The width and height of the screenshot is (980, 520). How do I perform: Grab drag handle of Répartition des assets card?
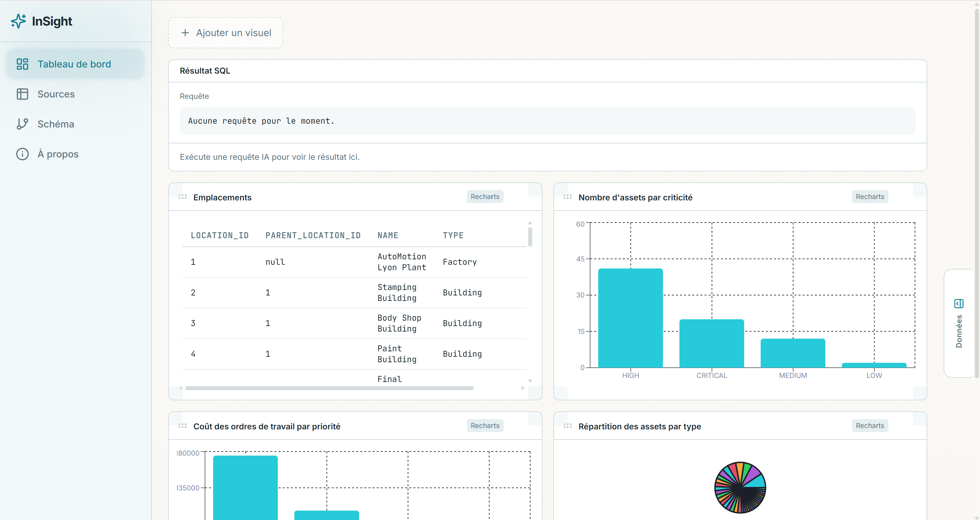coord(568,426)
